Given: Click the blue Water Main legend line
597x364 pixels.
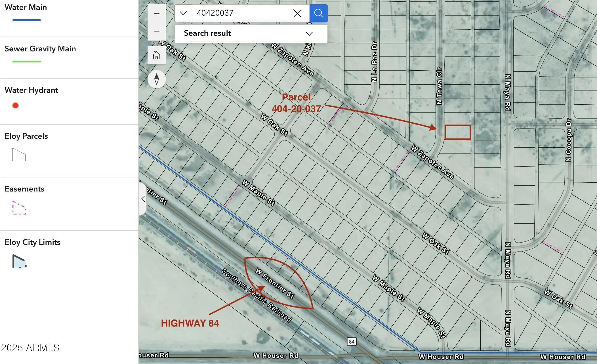Looking at the screenshot, I should click(27, 20).
